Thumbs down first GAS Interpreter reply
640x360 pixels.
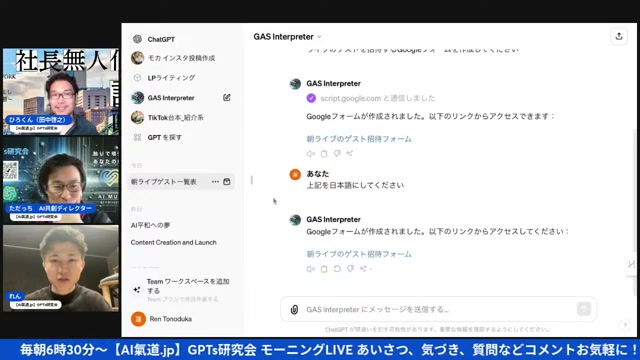point(337,154)
